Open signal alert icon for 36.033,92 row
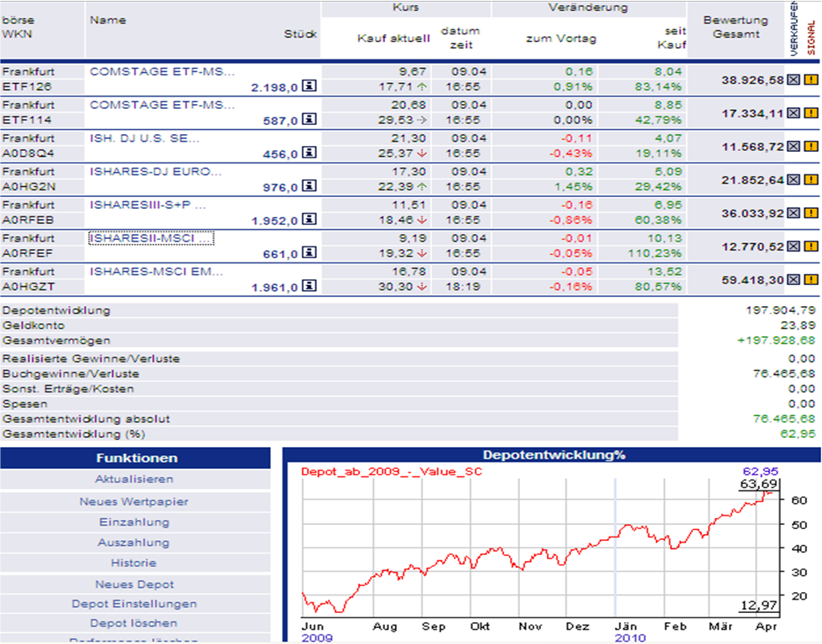This screenshot has width=822, height=644. 811,213
